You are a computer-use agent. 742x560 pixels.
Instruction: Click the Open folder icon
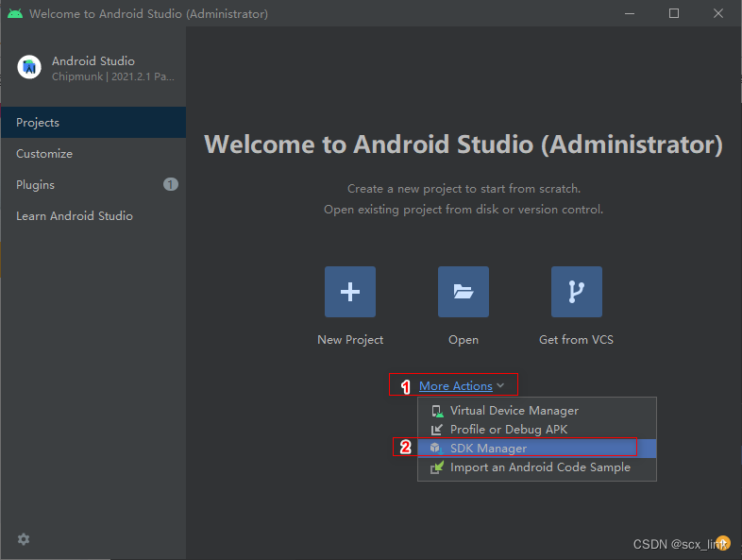click(464, 292)
